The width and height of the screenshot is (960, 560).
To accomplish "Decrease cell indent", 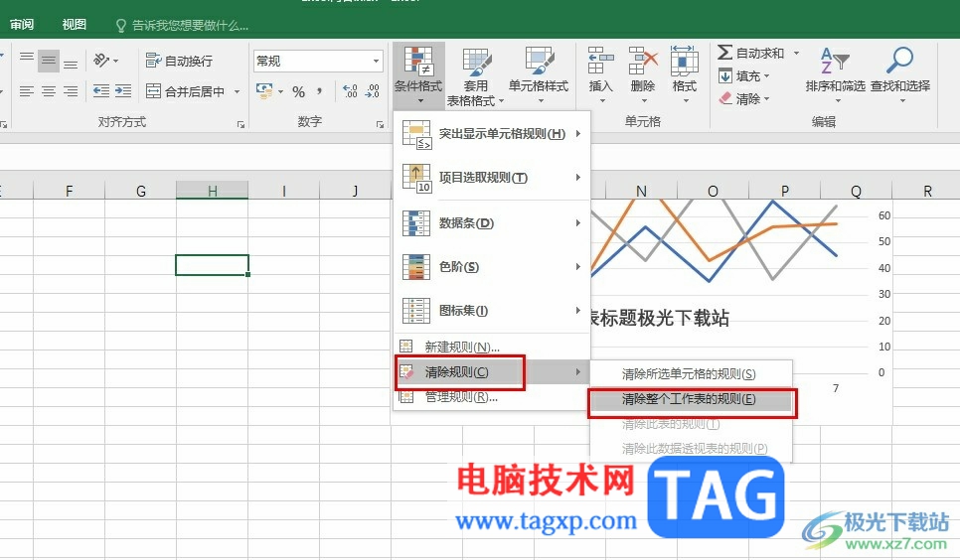I will (x=101, y=91).
